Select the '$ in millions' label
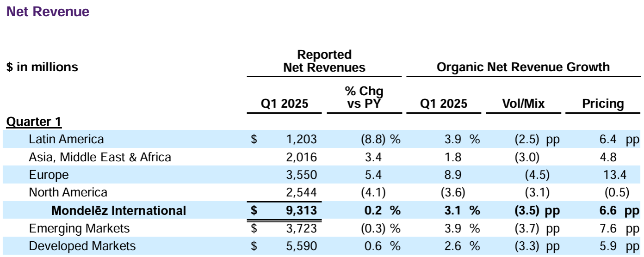Screen dimensions: 644x257 click(42, 67)
